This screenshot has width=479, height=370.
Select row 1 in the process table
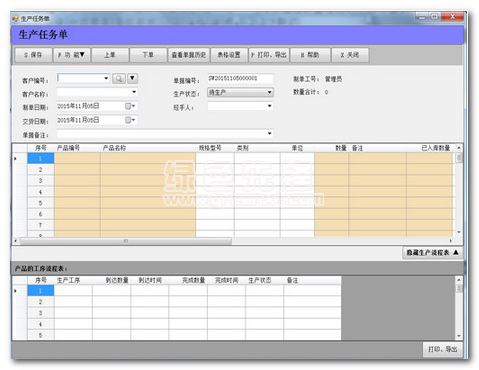click(x=40, y=291)
